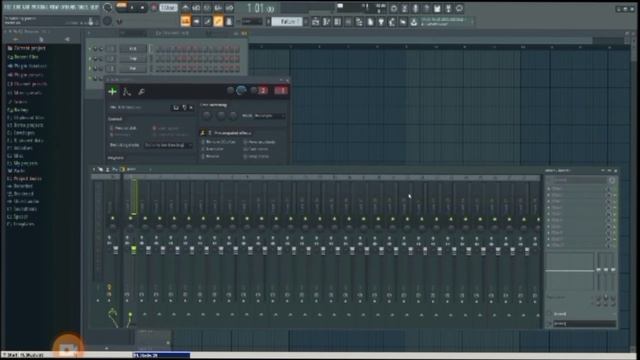Click the master volume knob in toolbar
This screenshot has width=640, height=360.
coord(108,7)
